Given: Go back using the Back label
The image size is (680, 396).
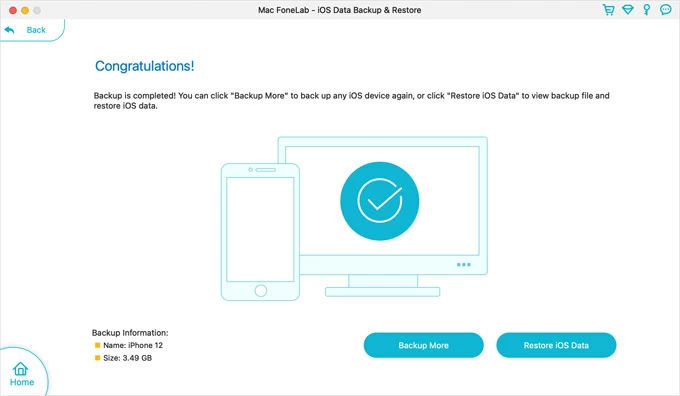Looking at the screenshot, I should (x=36, y=30).
